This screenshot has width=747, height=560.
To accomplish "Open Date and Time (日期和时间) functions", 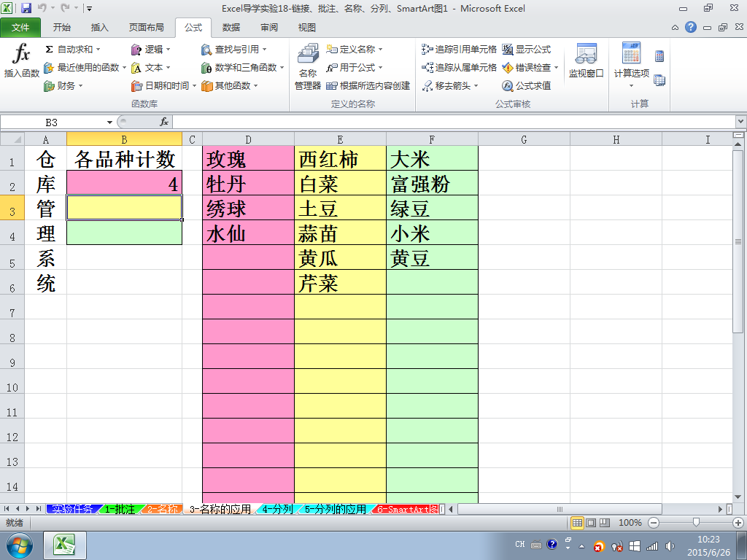I will click(x=164, y=86).
